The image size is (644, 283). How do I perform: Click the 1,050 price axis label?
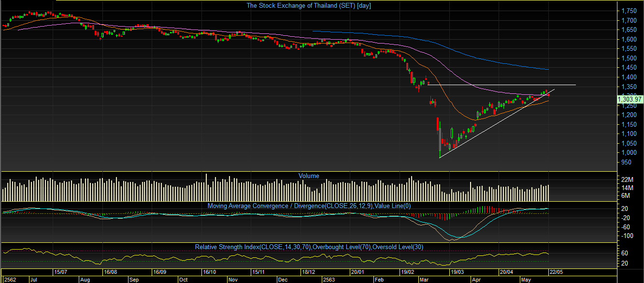pyautogui.click(x=628, y=143)
